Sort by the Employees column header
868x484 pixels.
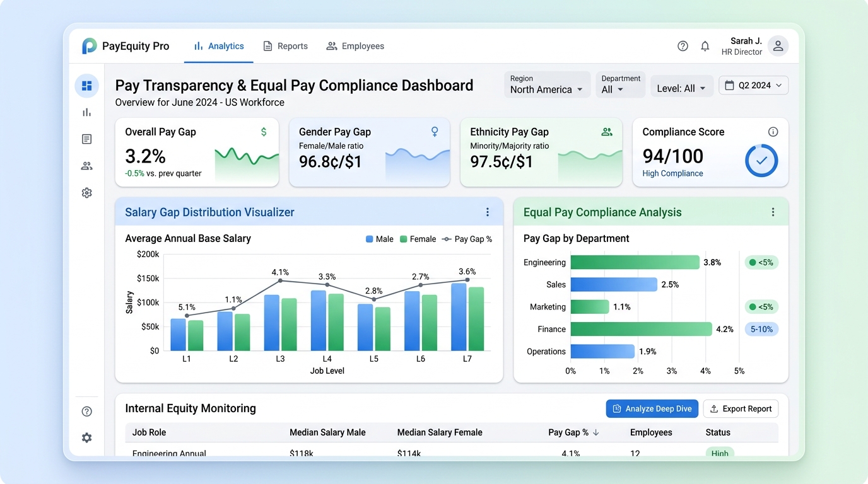coord(651,432)
